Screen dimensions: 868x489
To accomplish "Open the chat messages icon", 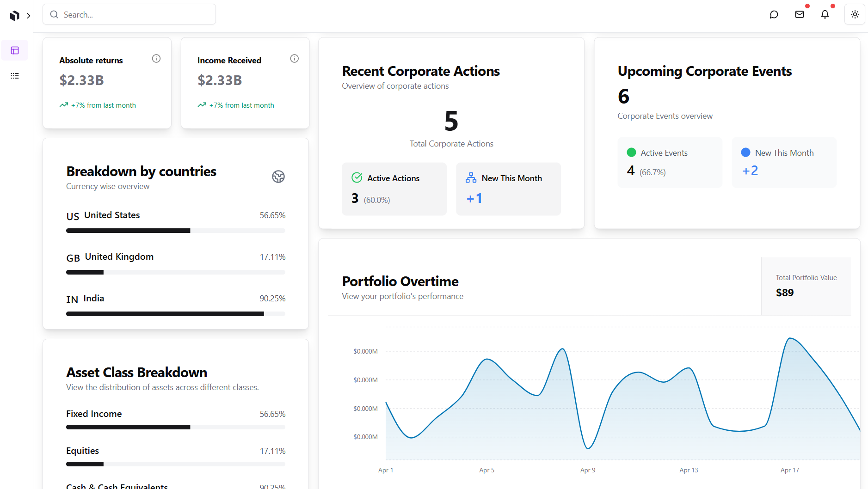I will 774,14.
